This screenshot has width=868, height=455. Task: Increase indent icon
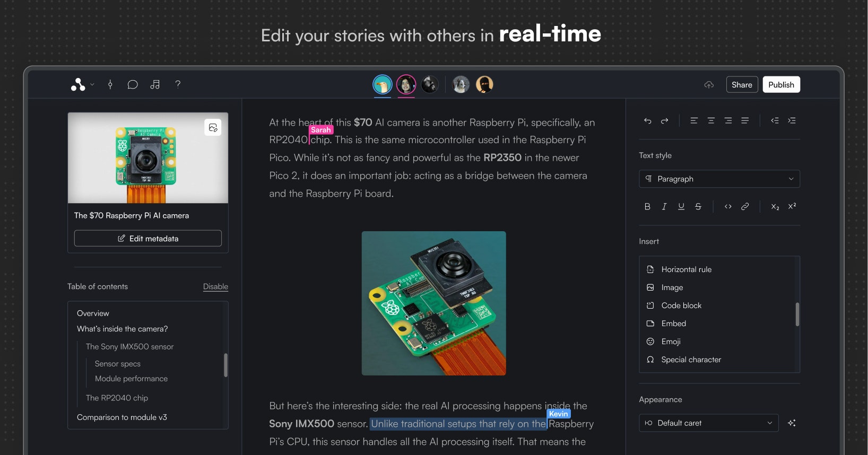[x=792, y=121]
